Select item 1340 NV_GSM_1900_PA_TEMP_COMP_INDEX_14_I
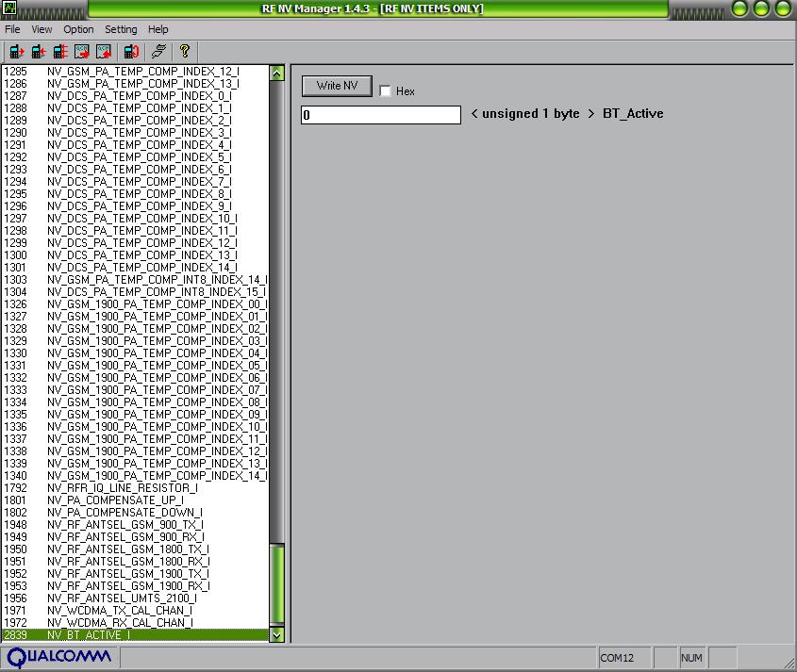The width and height of the screenshot is (797, 672). 135,476
